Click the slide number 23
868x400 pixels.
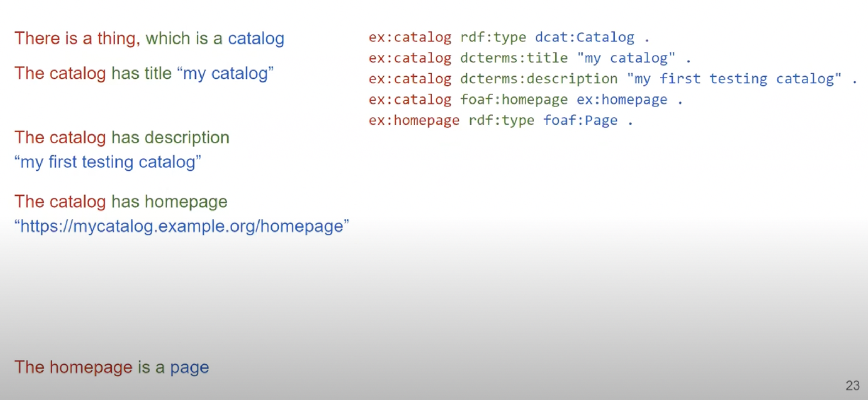[853, 386]
